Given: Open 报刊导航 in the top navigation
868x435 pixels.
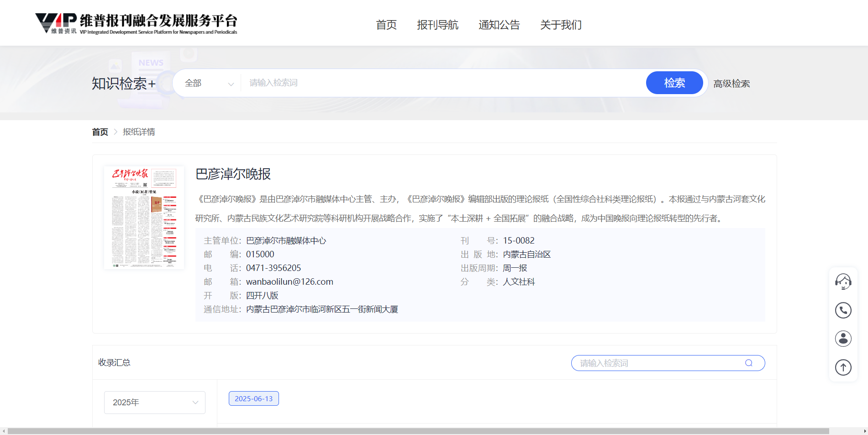Looking at the screenshot, I should (x=437, y=25).
